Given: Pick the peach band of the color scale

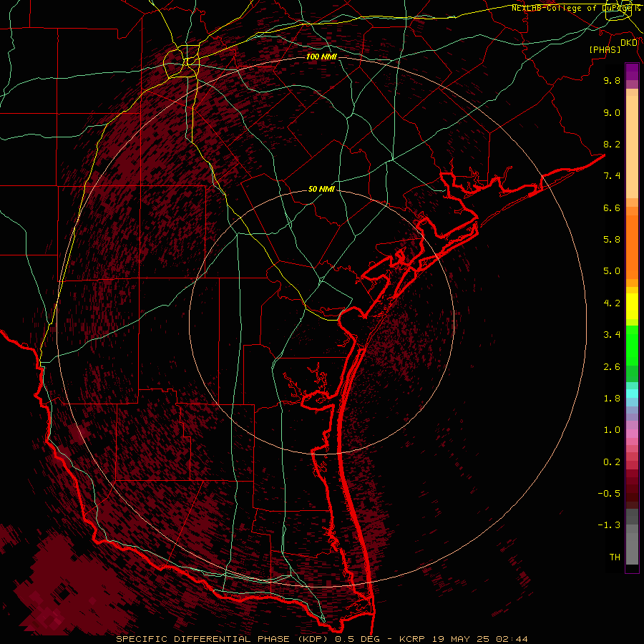Looking at the screenshot, I should pos(632,147).
